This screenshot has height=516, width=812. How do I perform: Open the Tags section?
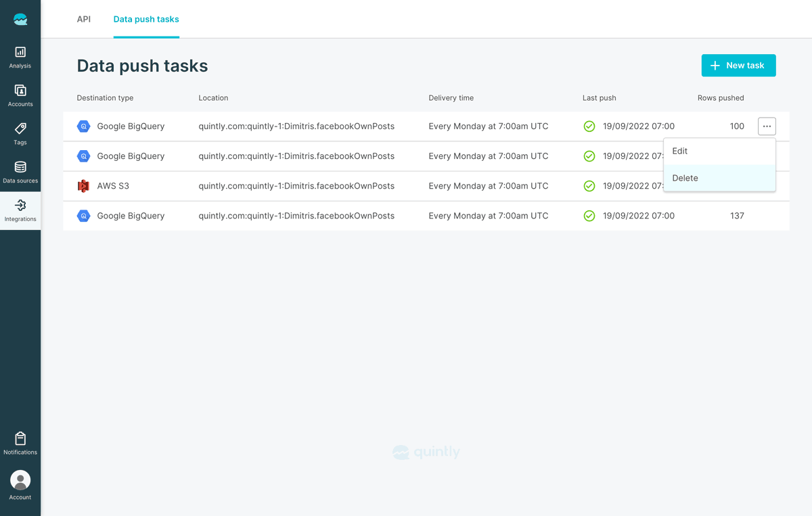tap(20, 134)
